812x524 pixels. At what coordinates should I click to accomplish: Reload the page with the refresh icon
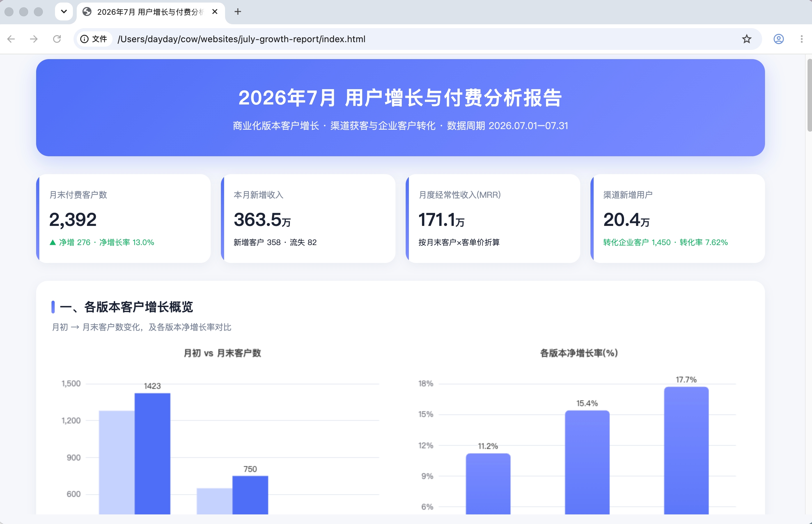(x=57, y=39)
